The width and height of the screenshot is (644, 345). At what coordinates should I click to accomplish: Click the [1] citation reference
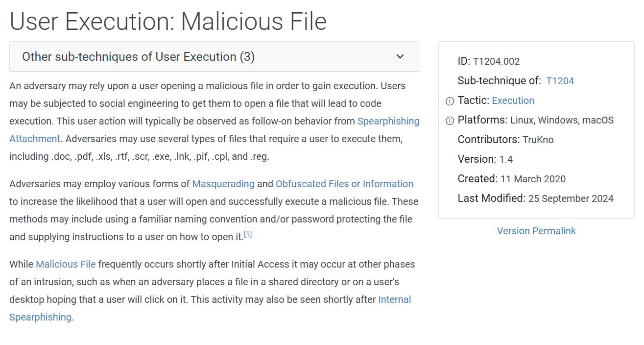tap(248, 234)
